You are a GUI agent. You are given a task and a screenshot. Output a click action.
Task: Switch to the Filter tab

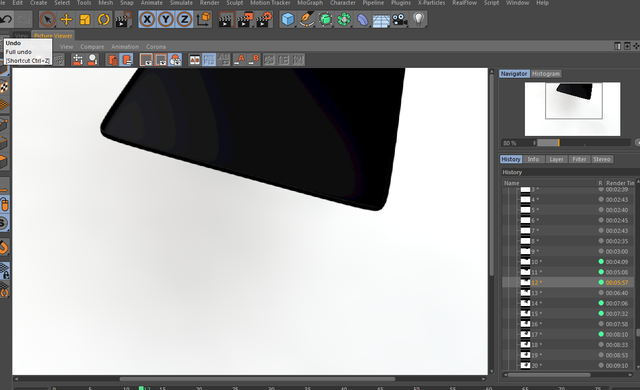tap(579, 159)
